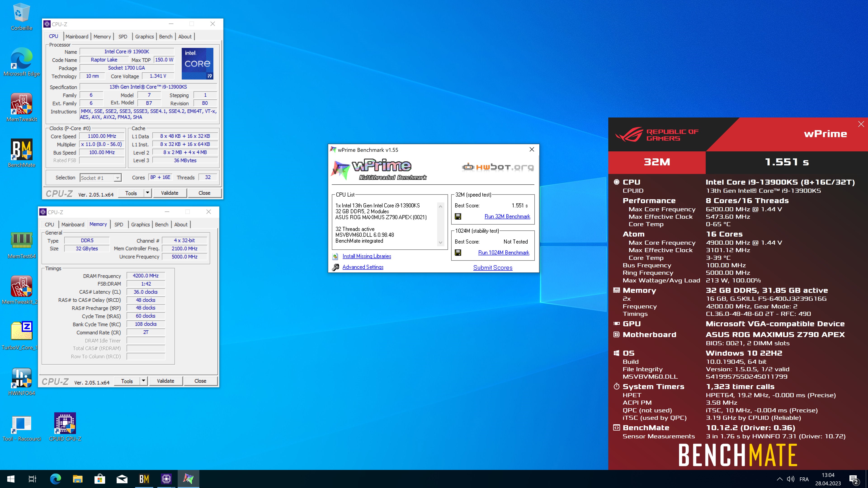Launch Edge from the taskbar

click(x=56, y=479)
